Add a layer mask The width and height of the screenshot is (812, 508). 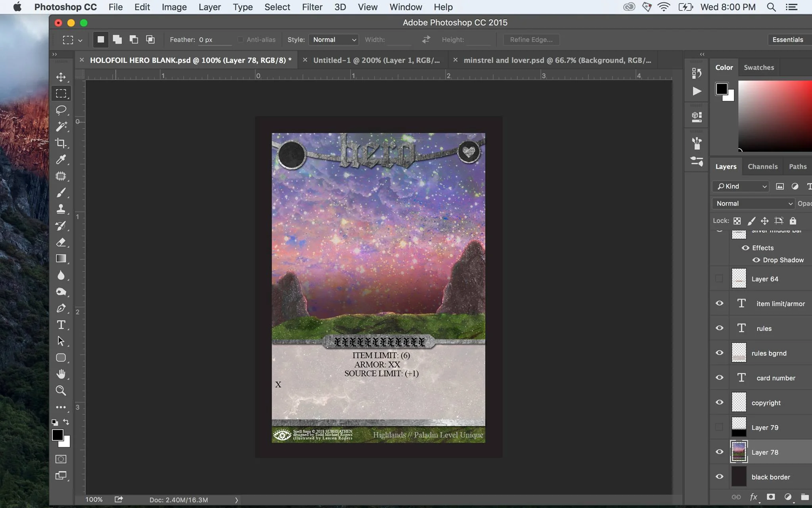tap(771, 497)
